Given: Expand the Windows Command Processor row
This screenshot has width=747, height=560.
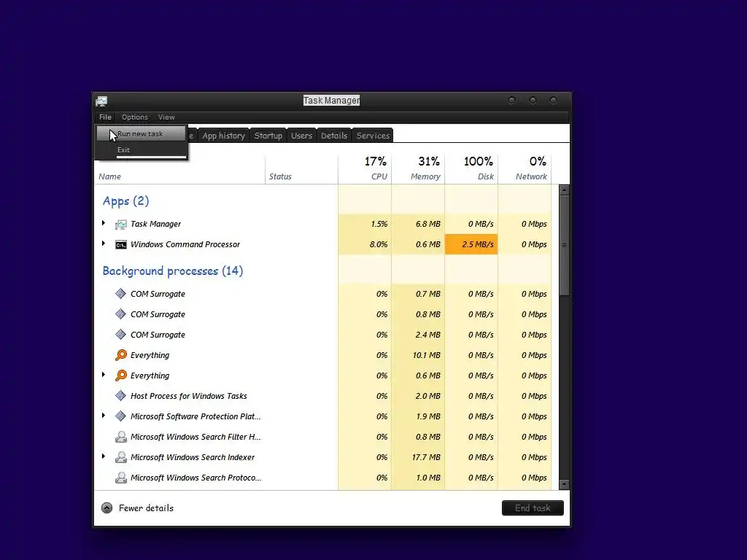Looking at the screenshot, I should tap(104, 244).
